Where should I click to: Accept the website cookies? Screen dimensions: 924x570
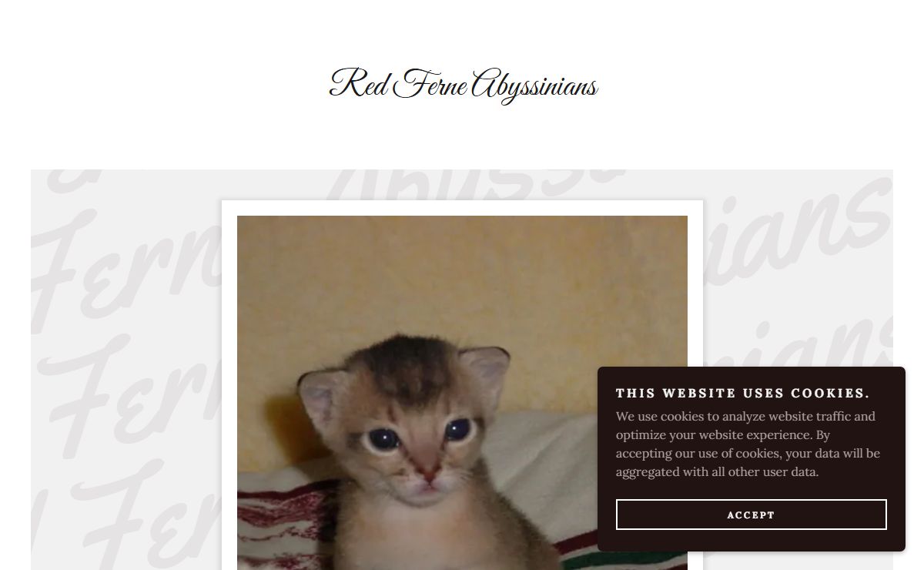point(751,515)
